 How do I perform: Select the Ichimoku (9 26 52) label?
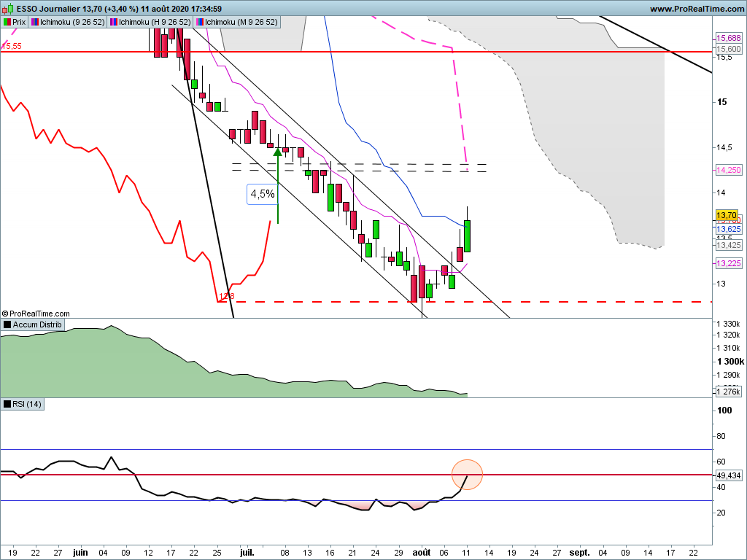pyautogui.click(x=68, y=22)
